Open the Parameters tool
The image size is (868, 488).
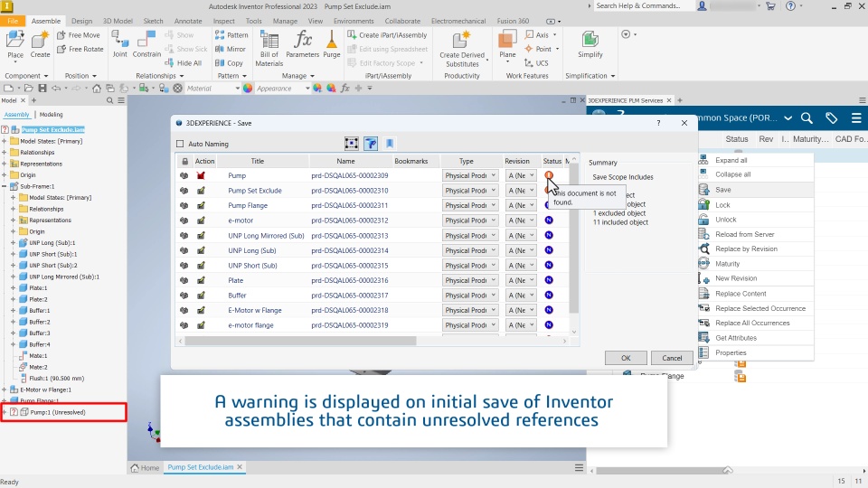tap(302, 44)
